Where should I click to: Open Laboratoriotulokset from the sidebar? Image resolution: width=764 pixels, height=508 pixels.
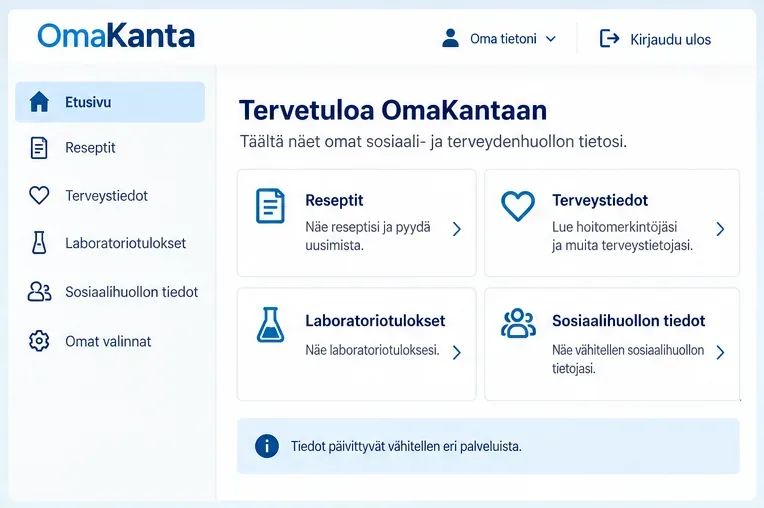(125, 243)
